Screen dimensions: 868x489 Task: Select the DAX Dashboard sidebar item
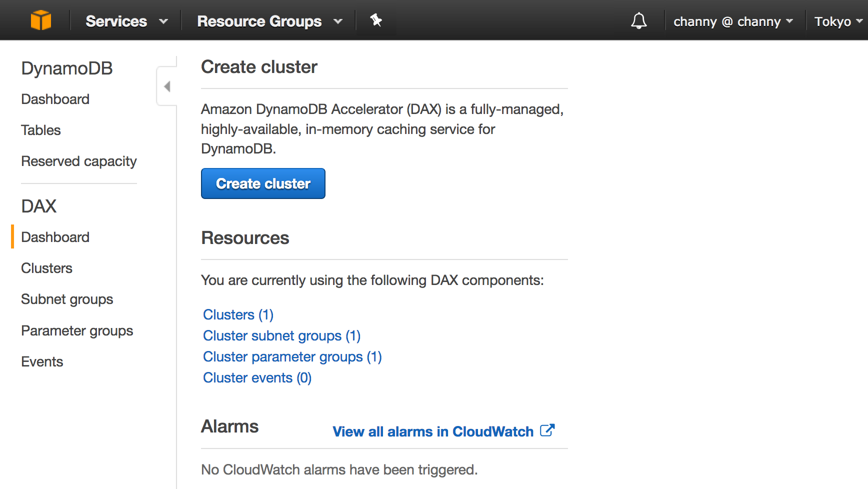pyautogui.click(x=55, y=237)
